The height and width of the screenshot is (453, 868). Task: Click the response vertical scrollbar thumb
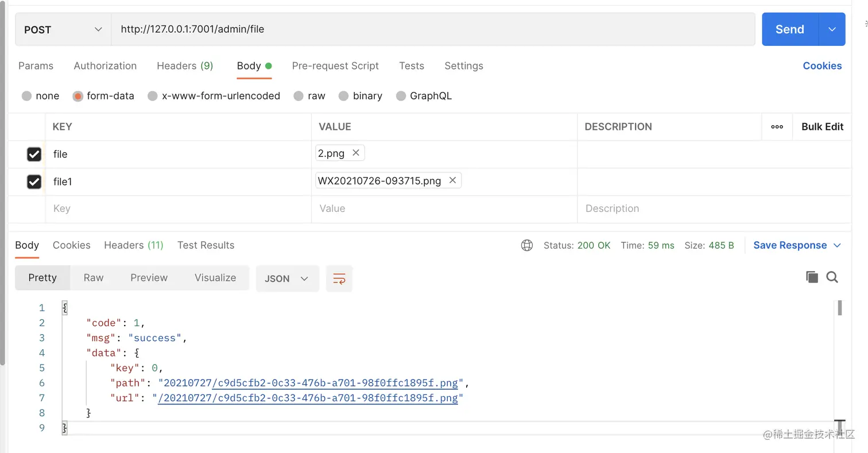tap(839, 308)
